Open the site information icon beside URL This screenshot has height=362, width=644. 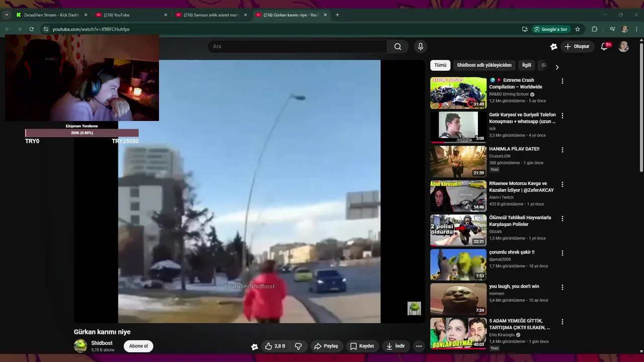pos(46,29)
